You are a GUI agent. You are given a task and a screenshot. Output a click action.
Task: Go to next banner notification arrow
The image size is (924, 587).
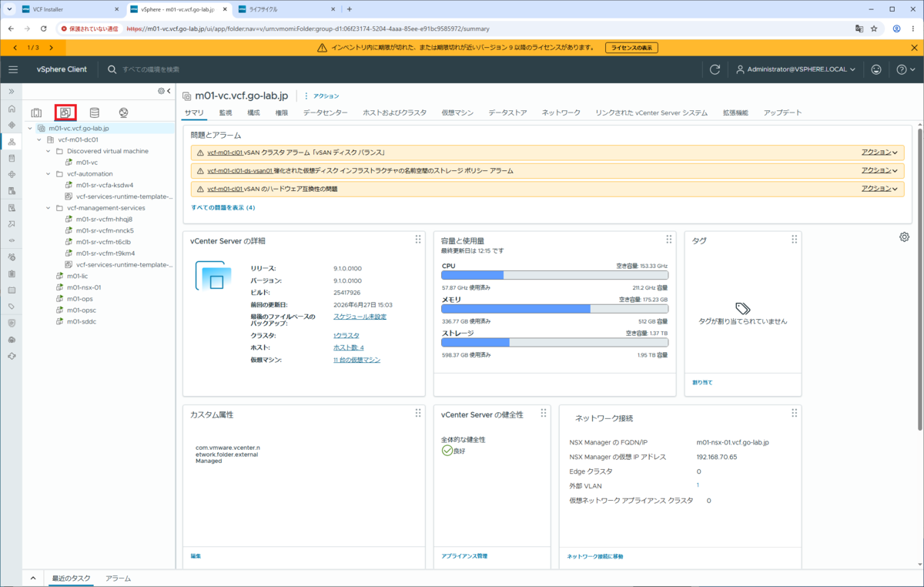coord(51,48)
